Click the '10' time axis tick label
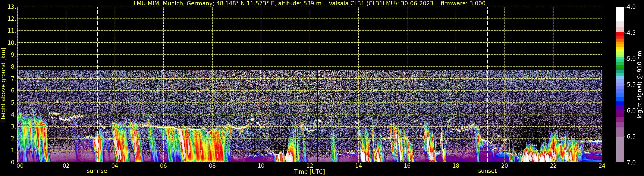Image resolution: width=644 pixels, height=176 pixels. [261, 166]
